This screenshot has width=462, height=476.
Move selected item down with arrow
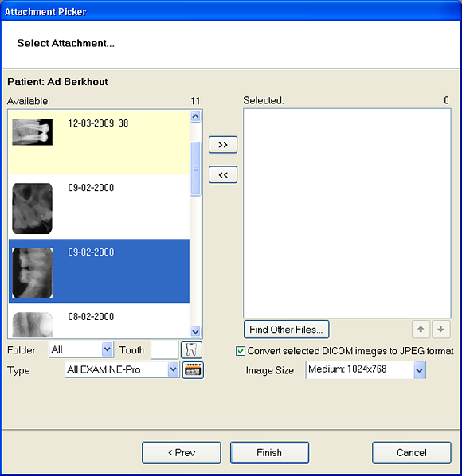tap(440, 329)
